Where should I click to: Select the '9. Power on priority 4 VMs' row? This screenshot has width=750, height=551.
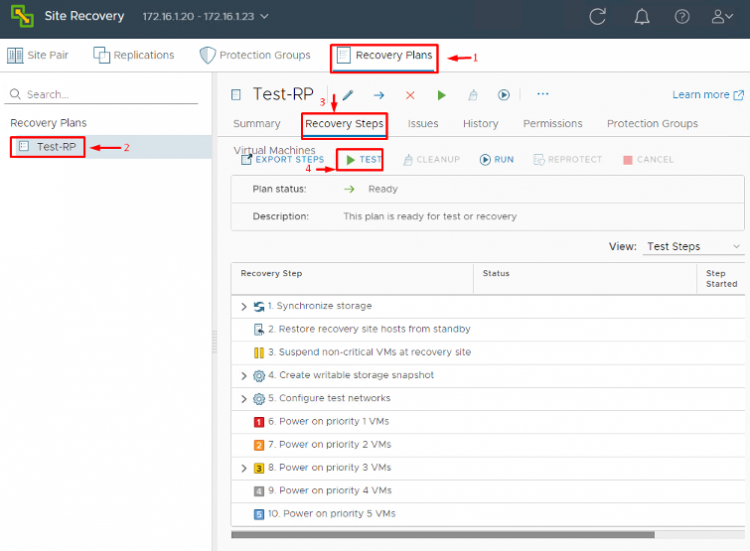(x=487, y=491)
